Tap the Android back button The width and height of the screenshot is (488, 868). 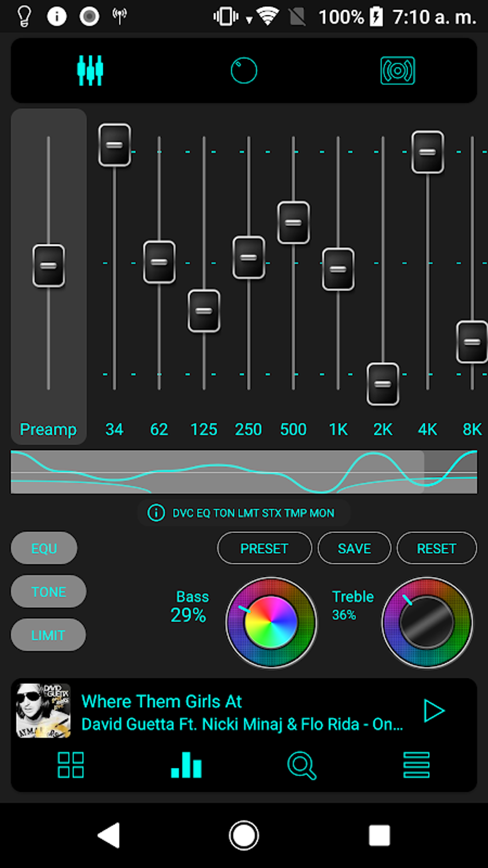click(109, 835)
